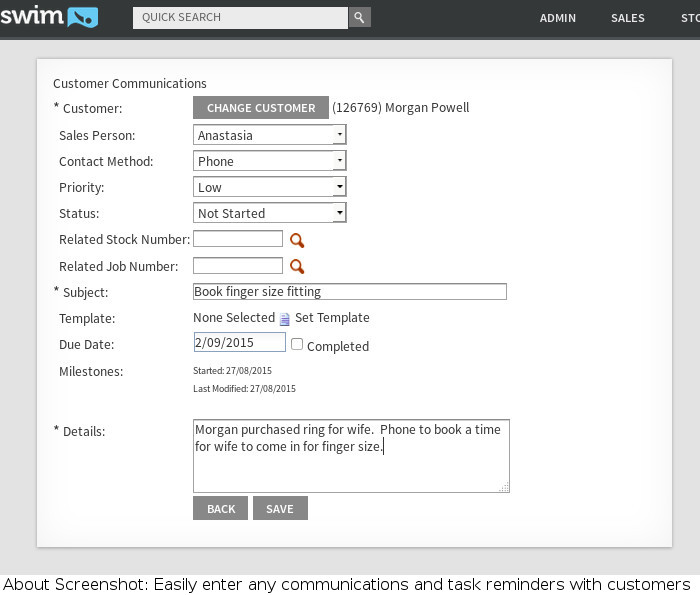
Task: Click the Swim logo icon
Action: [x=49, y=17]
